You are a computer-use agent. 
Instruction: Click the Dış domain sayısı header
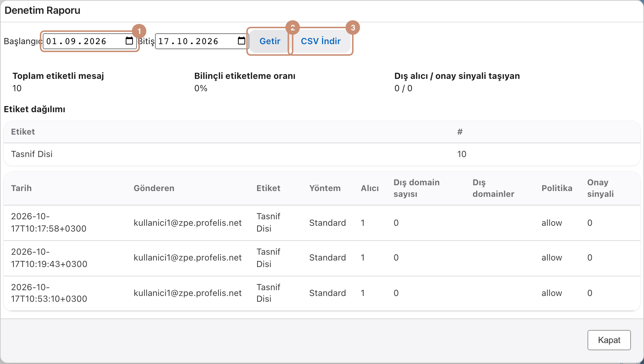[x=417, y=188]
